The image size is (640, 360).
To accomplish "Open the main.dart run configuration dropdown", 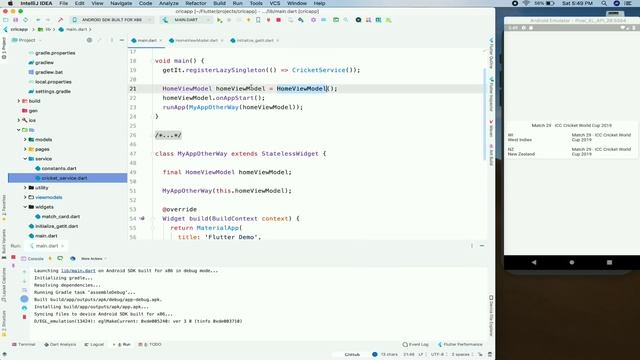I will 187,20.
